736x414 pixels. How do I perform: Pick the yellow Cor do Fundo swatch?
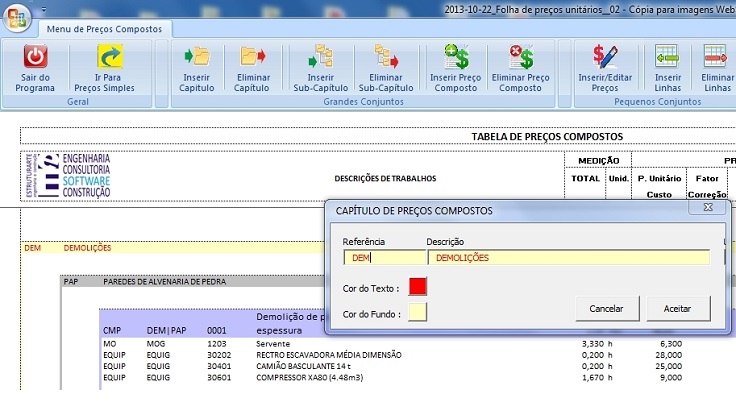[x=417, y=314]
